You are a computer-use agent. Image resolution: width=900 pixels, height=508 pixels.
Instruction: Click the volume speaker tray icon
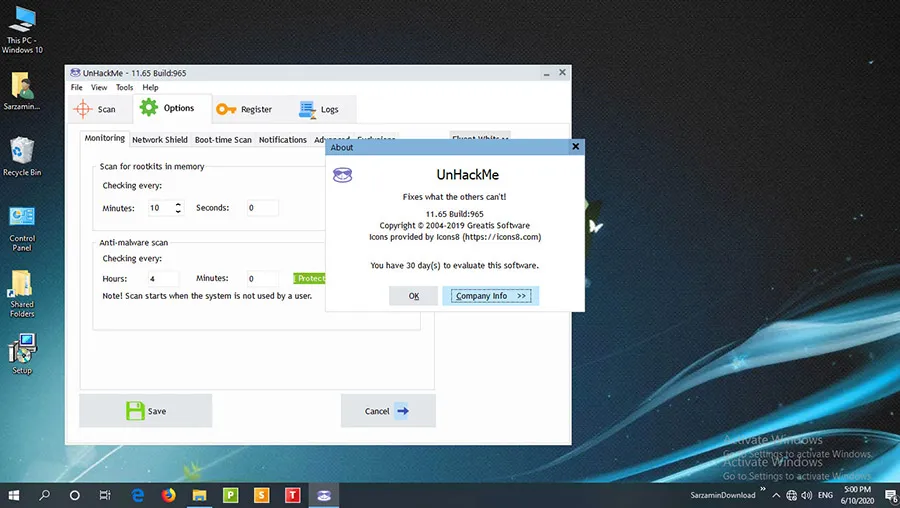(x=806, y=495)
